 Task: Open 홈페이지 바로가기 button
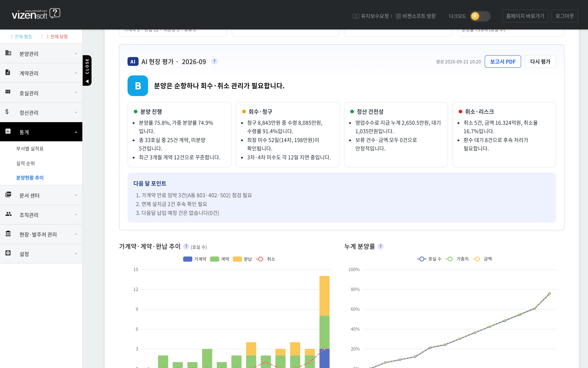click(x=525, y=16)
